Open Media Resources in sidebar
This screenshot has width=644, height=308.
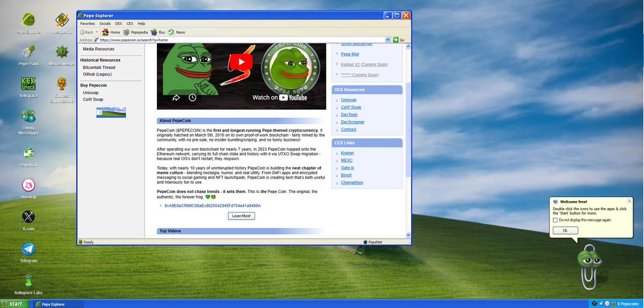coord(99,49)
